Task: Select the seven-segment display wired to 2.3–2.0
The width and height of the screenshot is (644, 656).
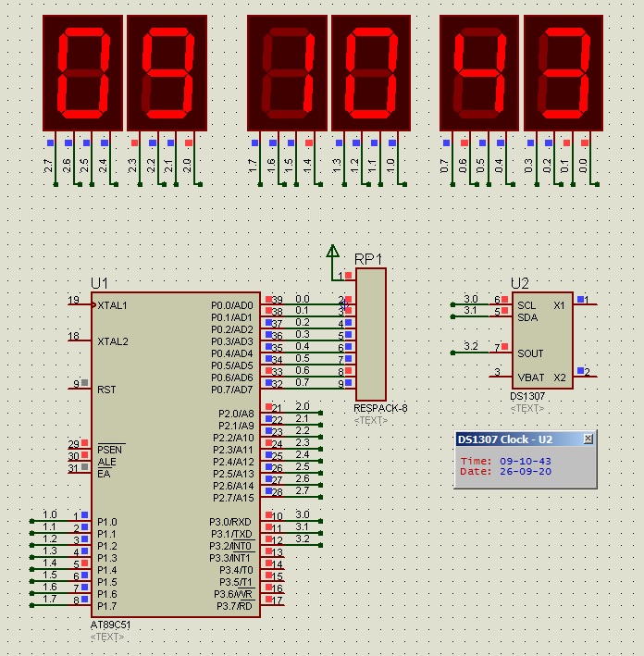Action: 167,73
